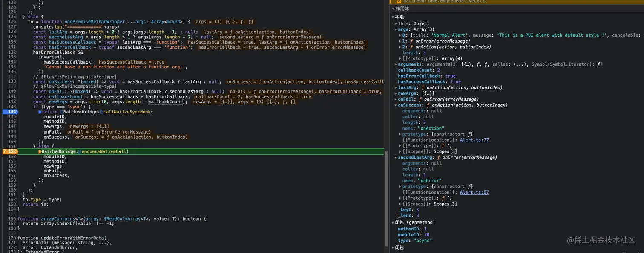Expand the 'arguments: Arguments(3)' entry
This screenshot has height=253, width=644.
point(396,64)
